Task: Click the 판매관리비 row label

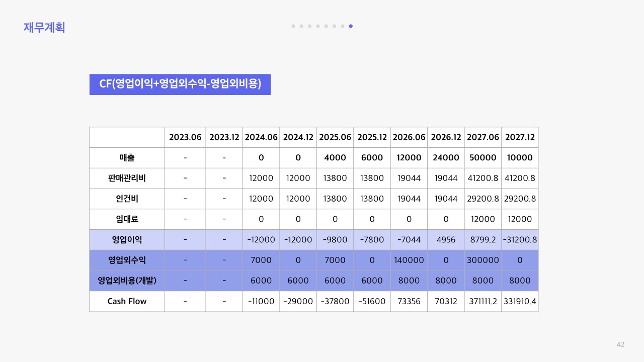Action: pos(127,178)
